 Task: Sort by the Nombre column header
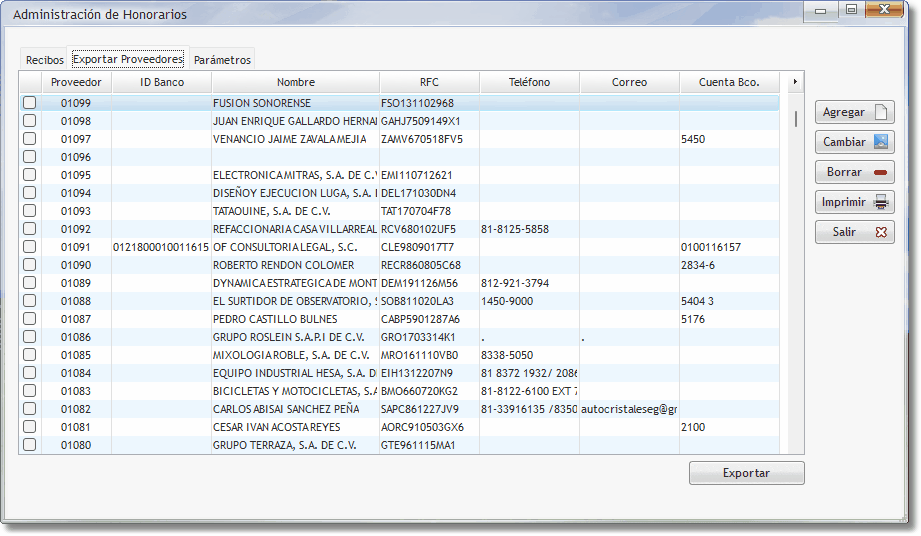coord(295,82)
